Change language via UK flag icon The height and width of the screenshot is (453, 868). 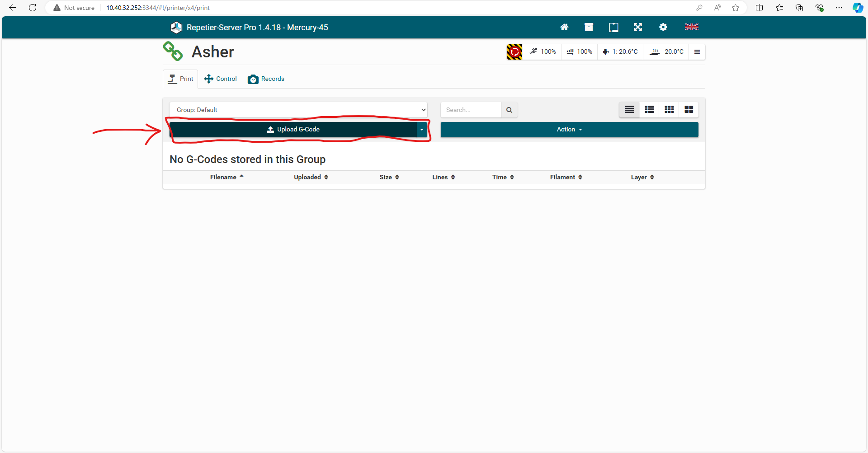[692, 27]
